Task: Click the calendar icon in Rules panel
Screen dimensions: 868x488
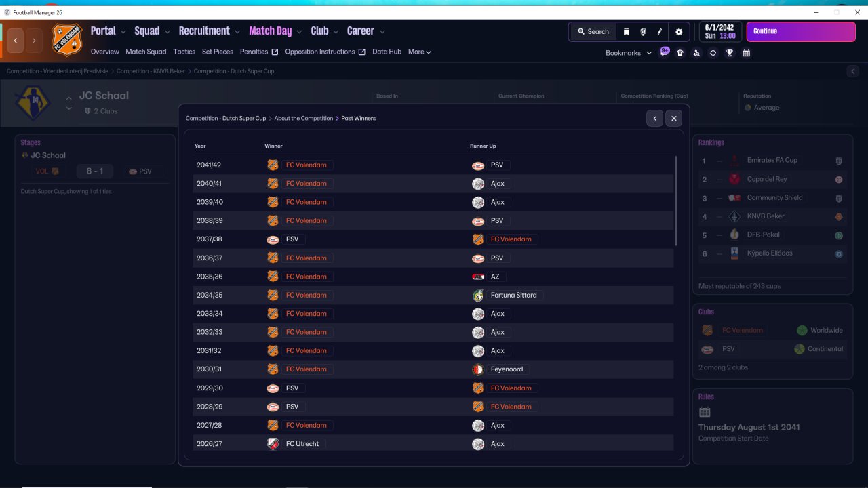Action: 705,412
